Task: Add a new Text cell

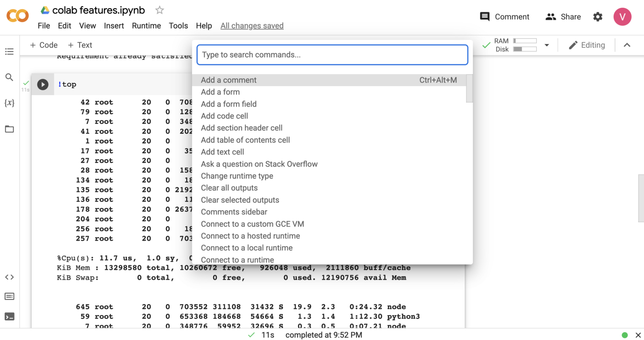Action: coord(80,45)
